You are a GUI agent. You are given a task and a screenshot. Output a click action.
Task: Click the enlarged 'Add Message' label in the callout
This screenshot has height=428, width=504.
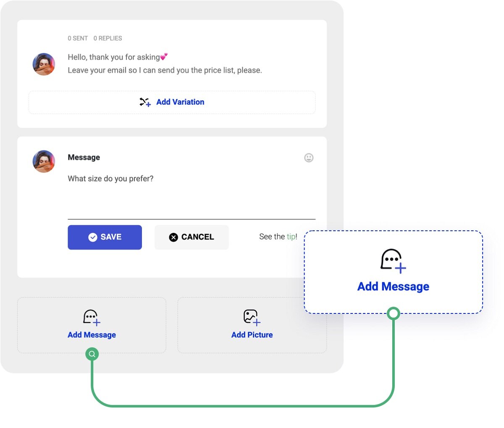(393, 287)
